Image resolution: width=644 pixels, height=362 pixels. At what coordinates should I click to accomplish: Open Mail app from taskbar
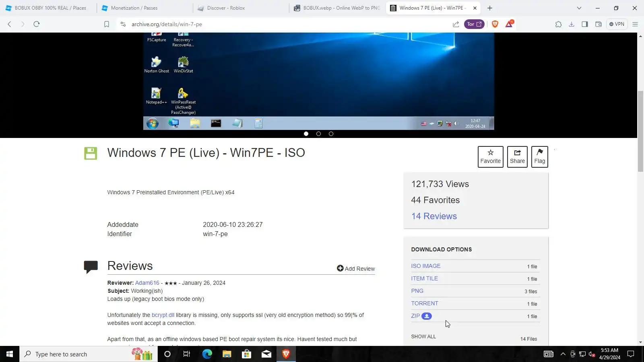[266, 354]
